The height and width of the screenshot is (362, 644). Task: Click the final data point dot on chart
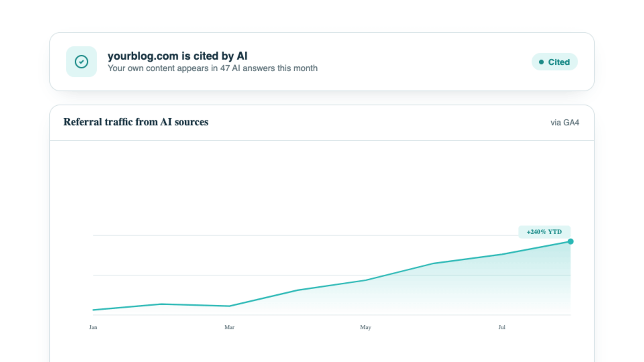point(570,242)
